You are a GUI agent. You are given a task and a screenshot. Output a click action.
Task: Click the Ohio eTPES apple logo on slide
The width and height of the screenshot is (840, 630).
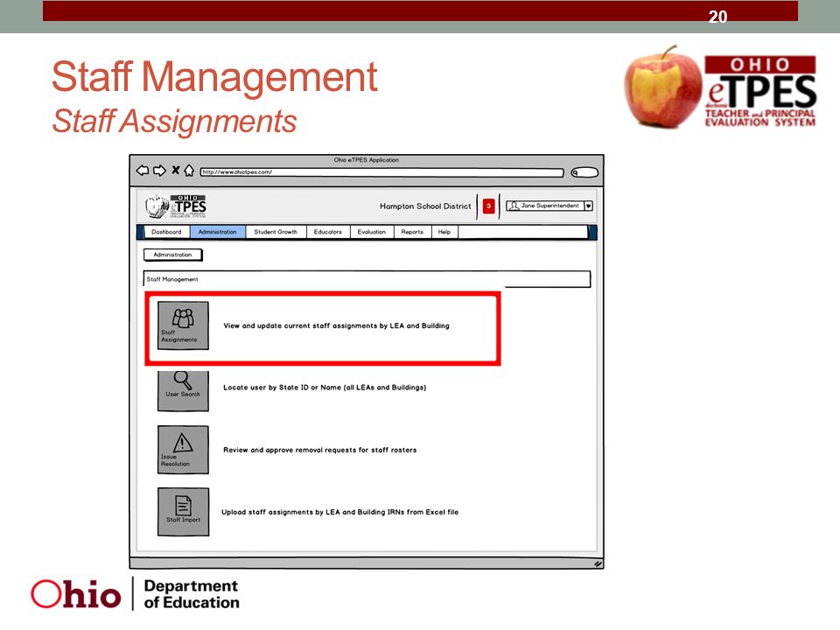point(720,87)
